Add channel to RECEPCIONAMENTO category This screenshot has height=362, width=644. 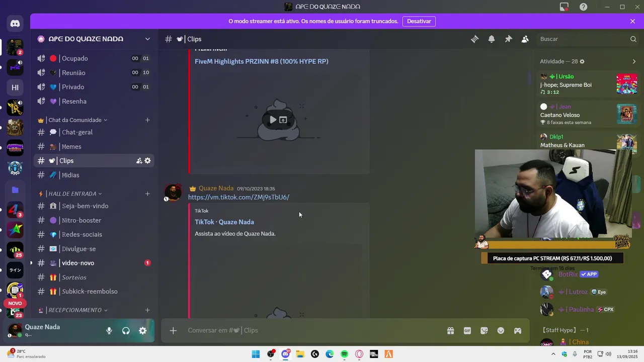(147, 310)
